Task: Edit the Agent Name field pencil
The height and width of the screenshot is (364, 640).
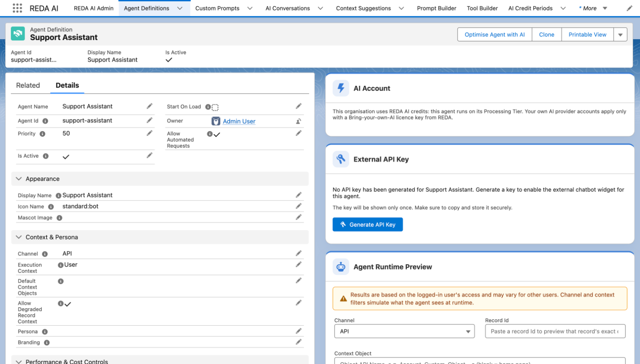Action: coord(149,106)
